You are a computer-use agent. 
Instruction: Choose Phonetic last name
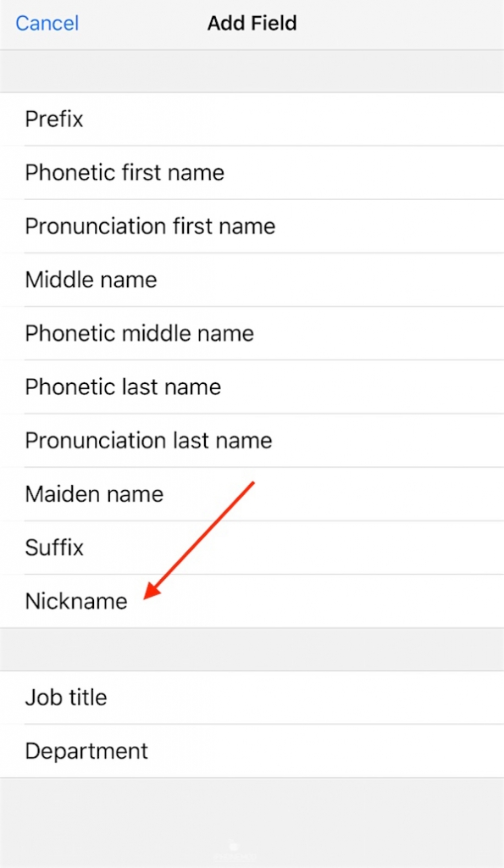point(252,387)
